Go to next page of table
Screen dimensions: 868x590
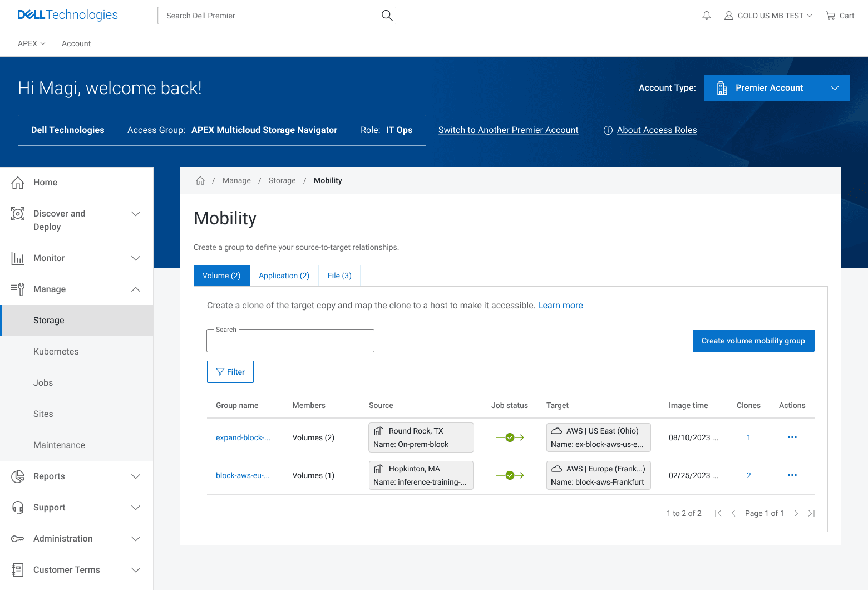[796, 513]
